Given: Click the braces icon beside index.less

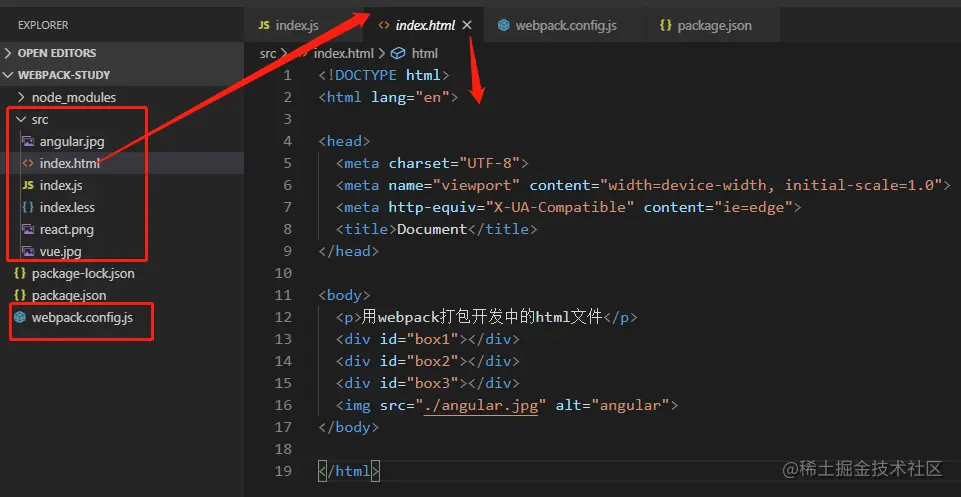Looking at the screenshot, I should click(28, 207).
